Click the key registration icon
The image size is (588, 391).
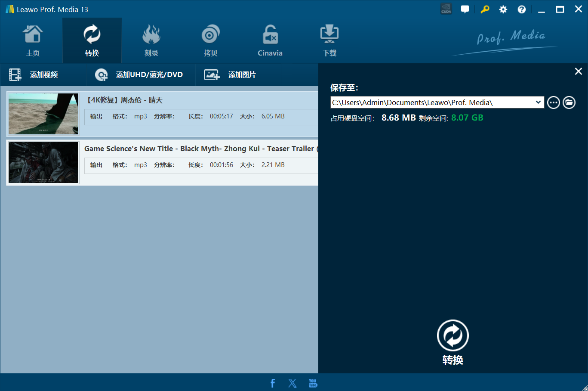(x=485, y=9)
